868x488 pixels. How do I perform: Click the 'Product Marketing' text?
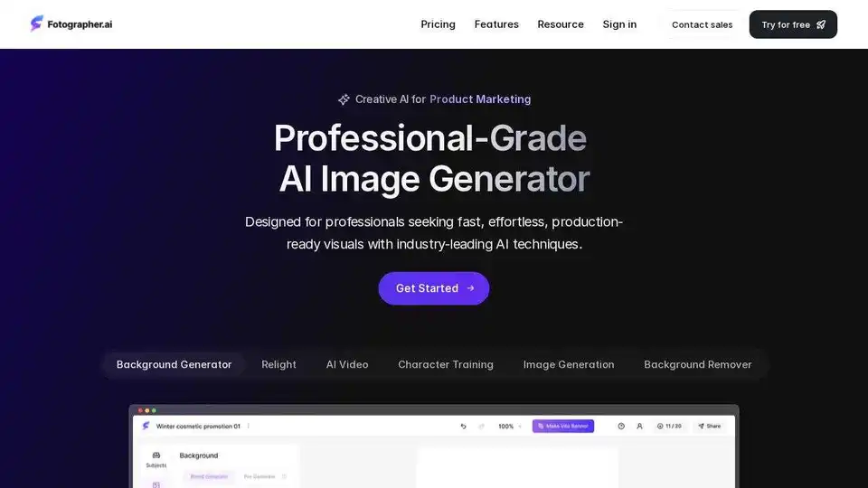tap(480, 99)
